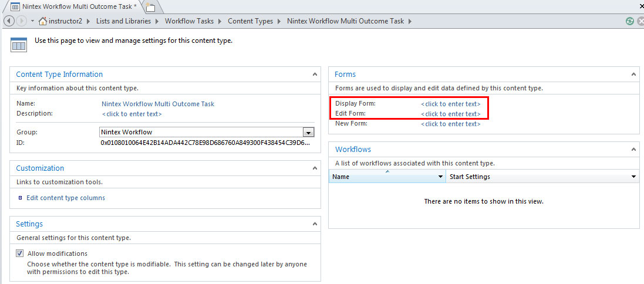This screenshot has height=284, width=644.
Task: Toggle the Allow modifications checkbox
Action: pos(19,253)
